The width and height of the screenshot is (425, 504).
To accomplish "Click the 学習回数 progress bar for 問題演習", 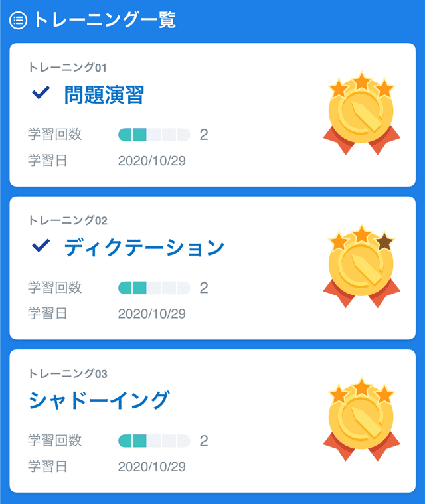I will [154, 135].
